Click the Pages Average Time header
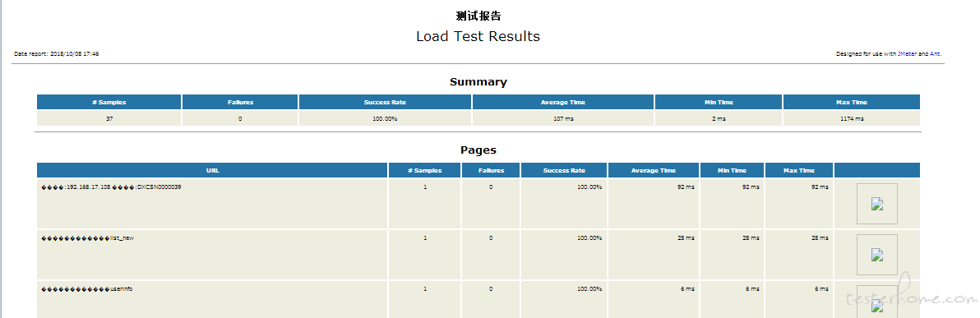This screenshot has width=980, height=318. [x=653, y=170]
